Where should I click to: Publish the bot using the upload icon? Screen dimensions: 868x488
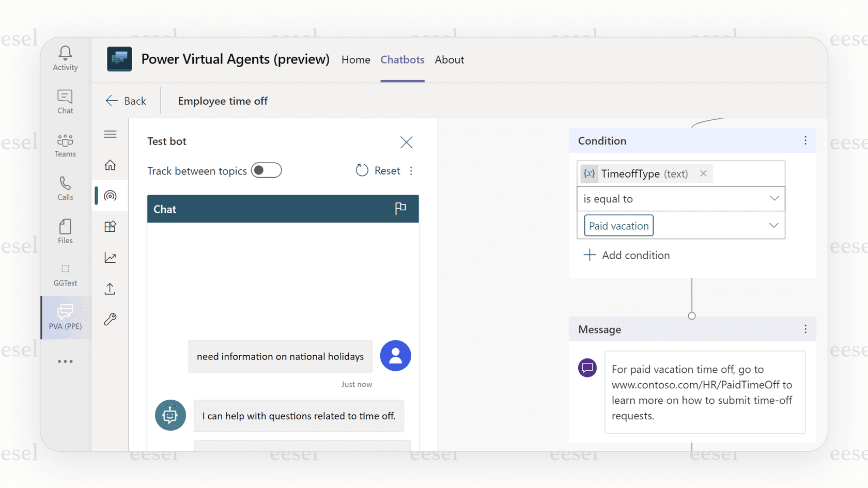(110, 288)
